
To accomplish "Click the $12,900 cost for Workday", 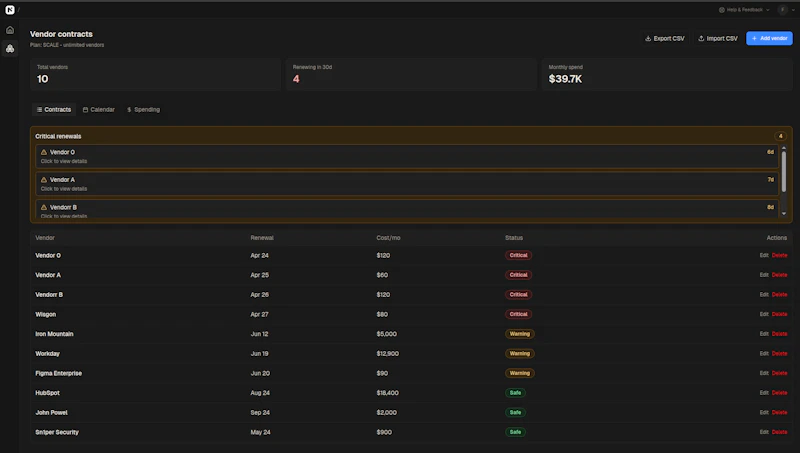I will point(388,354).
